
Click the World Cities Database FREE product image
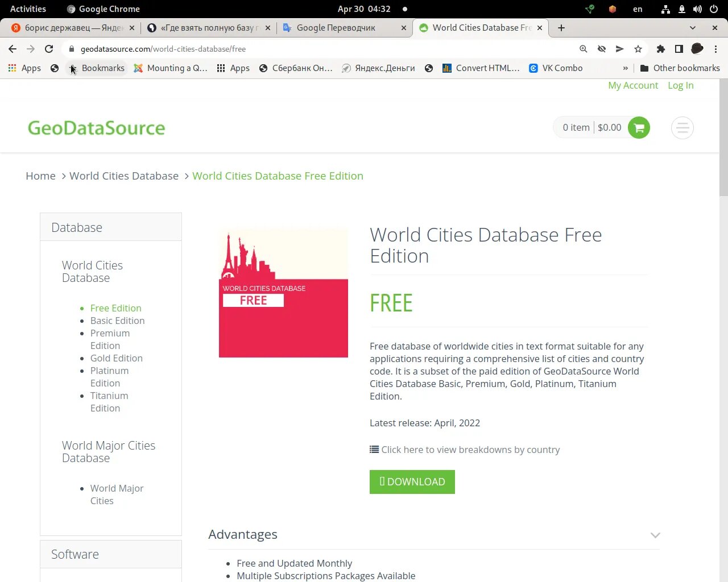click(283, 293)
